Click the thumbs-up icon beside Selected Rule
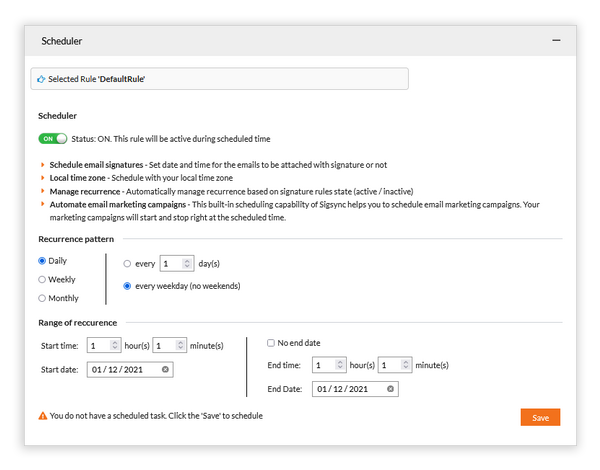 [x=40, y=78]
